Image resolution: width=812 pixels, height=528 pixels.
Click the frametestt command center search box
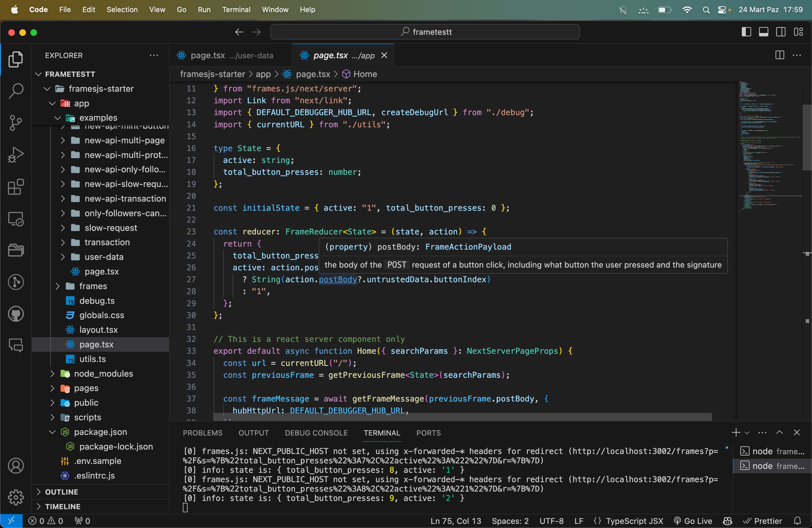(425, 32)
